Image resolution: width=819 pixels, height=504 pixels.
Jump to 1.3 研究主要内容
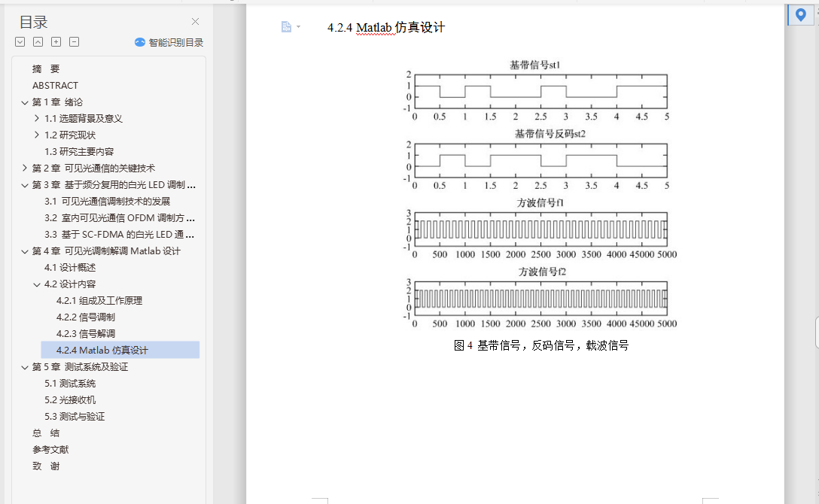pos(79,152)
